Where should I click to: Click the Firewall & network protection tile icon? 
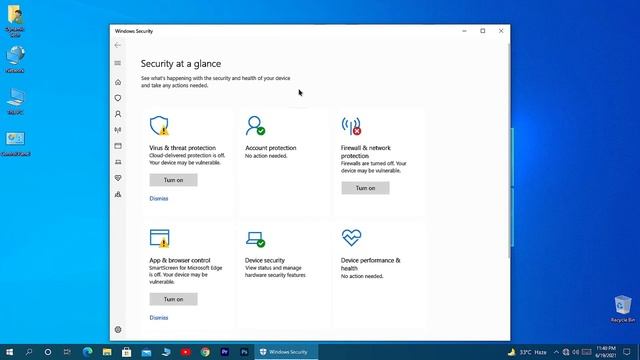point(351,126)
